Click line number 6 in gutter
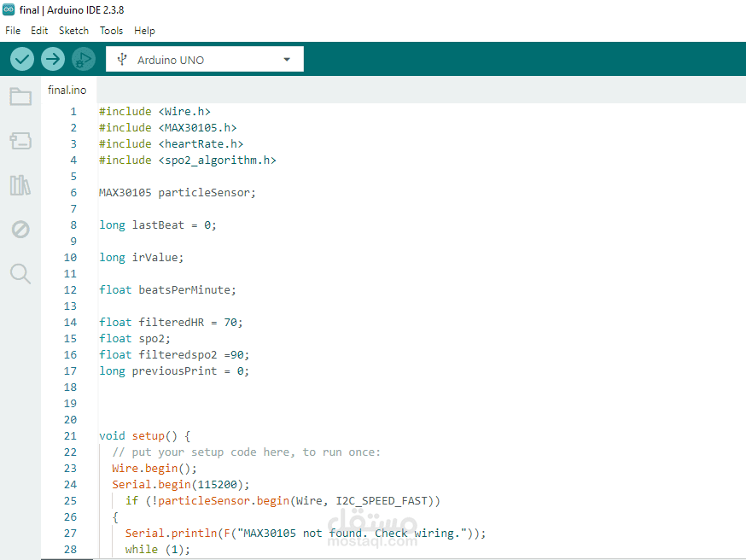 click(x=73, y=193)
